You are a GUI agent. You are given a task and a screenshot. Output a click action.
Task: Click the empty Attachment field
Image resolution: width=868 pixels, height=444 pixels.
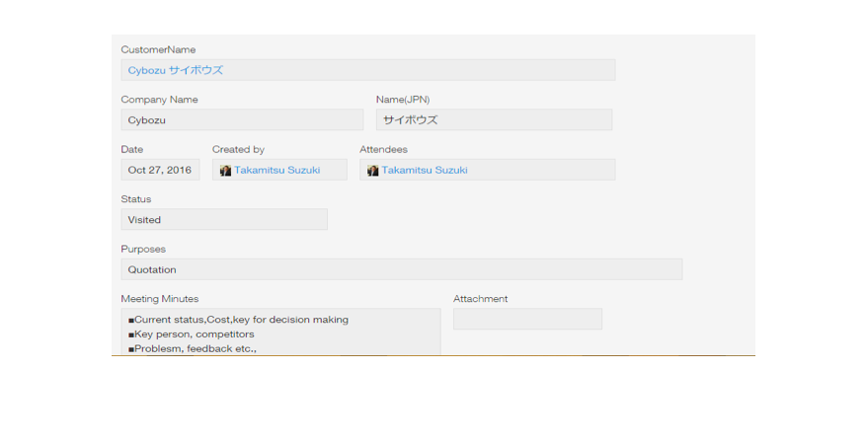click(527, 319)
